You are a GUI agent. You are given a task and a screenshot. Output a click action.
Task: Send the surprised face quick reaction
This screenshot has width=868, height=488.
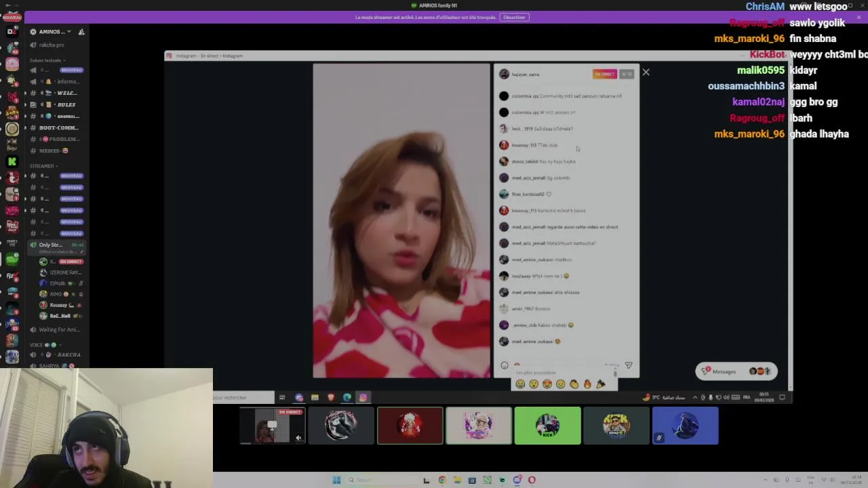click(534, 384)
